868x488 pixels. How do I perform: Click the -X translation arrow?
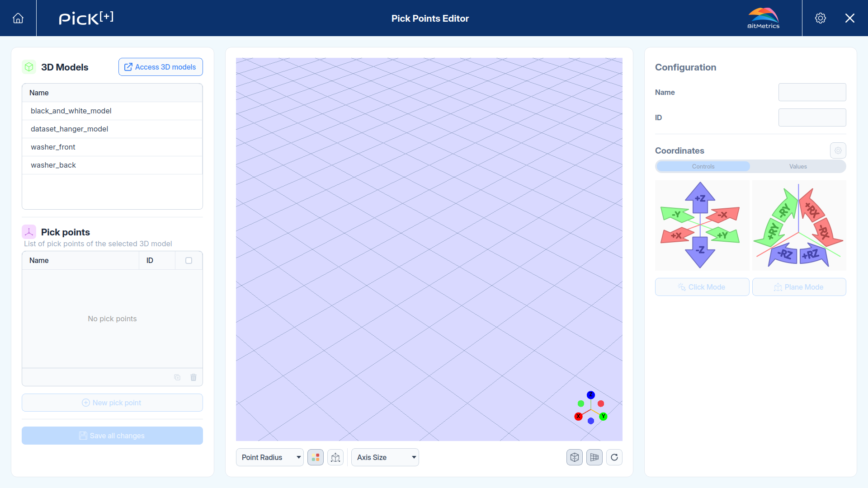[723, 215]
